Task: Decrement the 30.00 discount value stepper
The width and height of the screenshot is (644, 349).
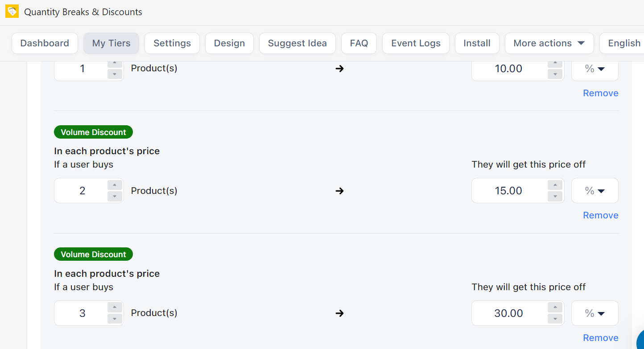Action: pyautogui.click(x=555, y=319)
